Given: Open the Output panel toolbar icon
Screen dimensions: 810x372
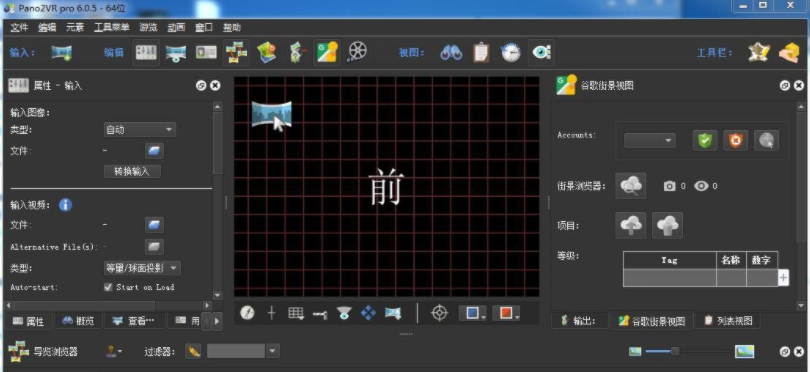Looking at the screenshot, I should pos(297,53).
